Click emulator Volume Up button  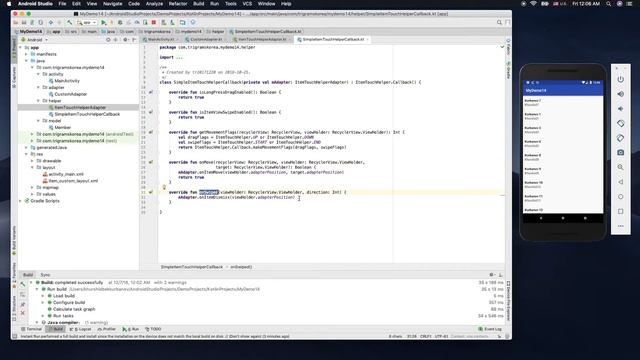coord(620,94)
